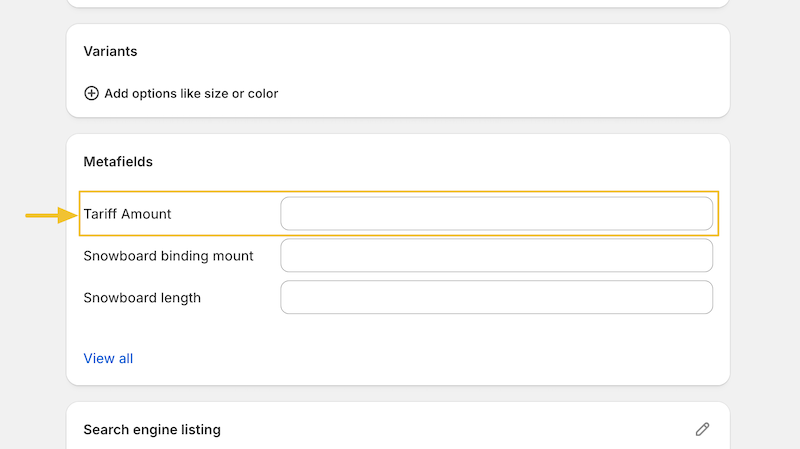800x449 pixels.
Task: Click the Search engine listing heading
Action: 152,430
